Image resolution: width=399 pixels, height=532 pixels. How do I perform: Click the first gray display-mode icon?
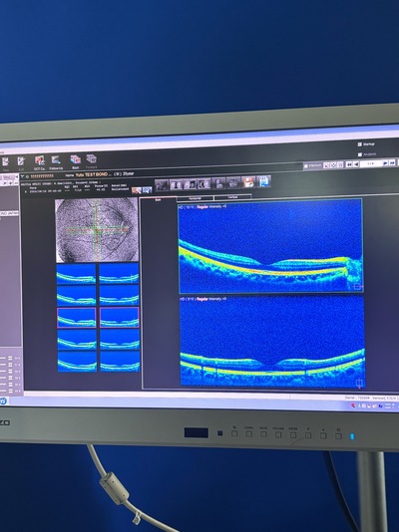[162, 185]
